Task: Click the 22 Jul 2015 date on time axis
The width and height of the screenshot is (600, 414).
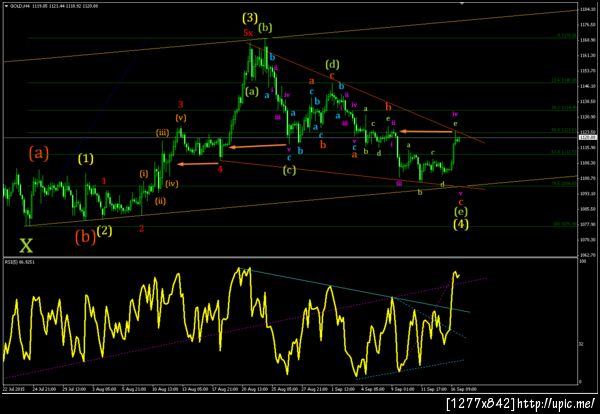Action: pyautogui.click(x=13, y=389)
